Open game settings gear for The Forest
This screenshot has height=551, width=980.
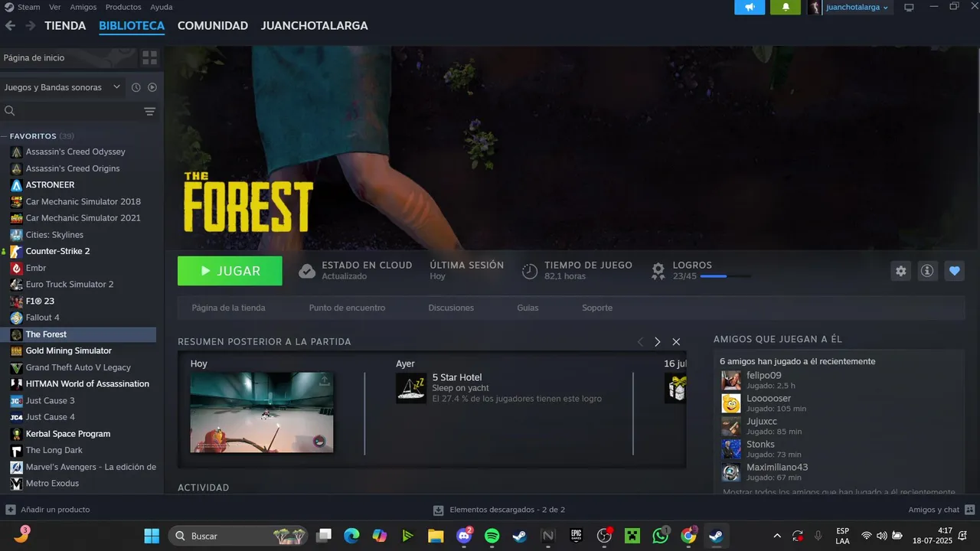pos(901,271)
